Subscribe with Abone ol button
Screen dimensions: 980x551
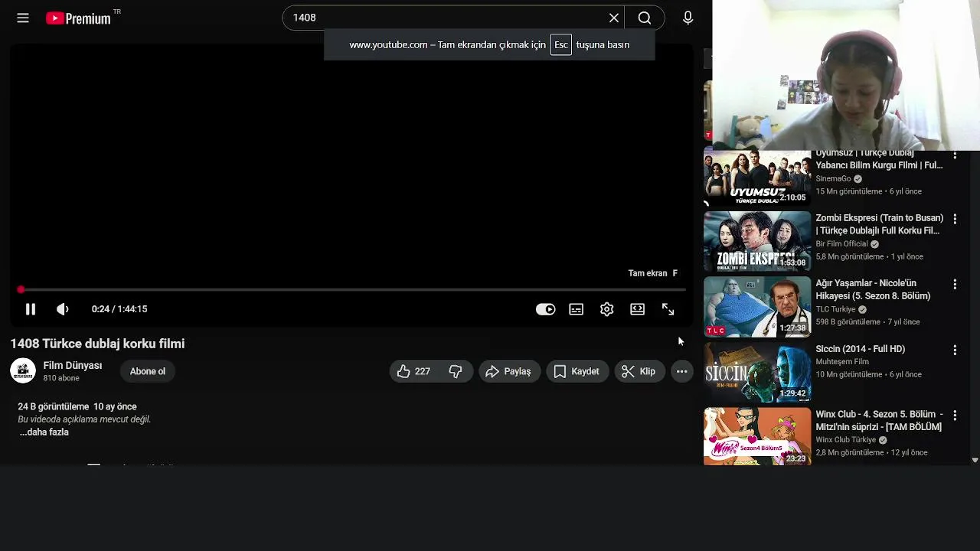(x=148, y=371)
